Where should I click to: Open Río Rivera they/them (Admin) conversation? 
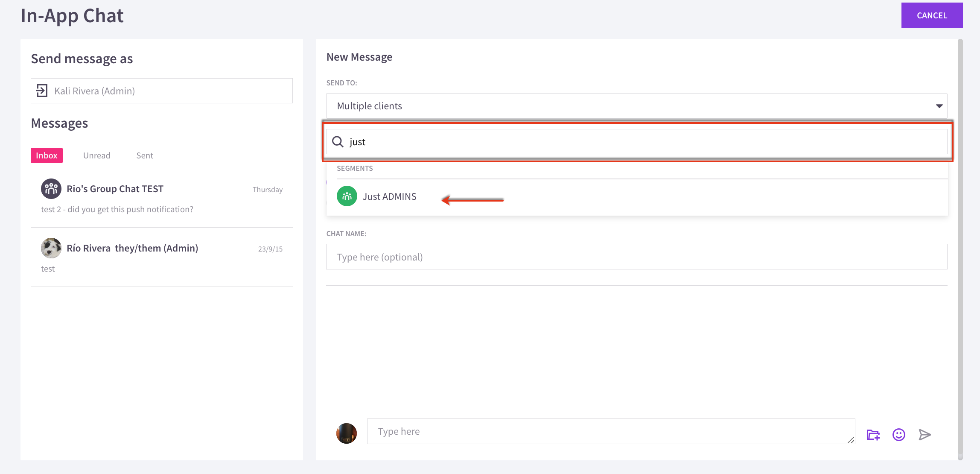pos(162,257)
